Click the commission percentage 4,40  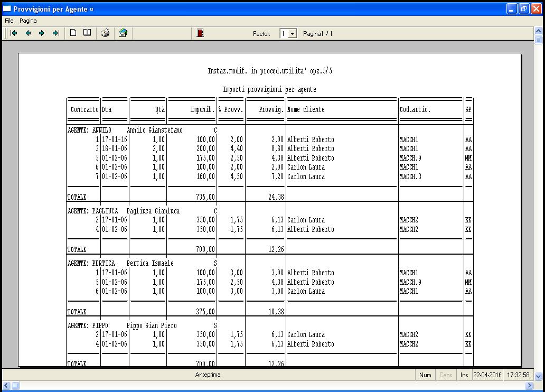point(237,148)
